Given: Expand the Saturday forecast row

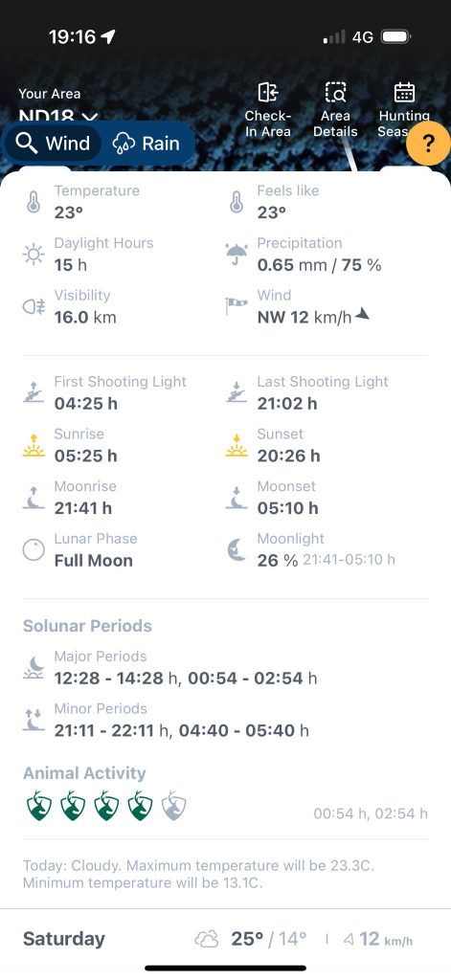Looking at the screenshot, I should coord(225,939).
